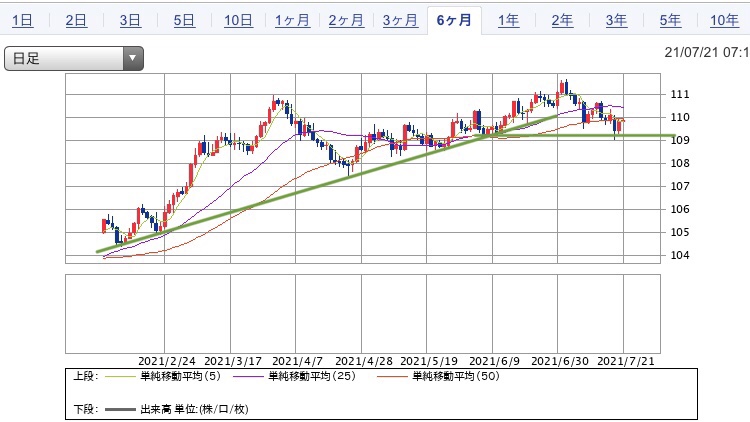This screenshot has width=750, height=422.
Task: Click the 104 price axis label
Action: (680, 255)
